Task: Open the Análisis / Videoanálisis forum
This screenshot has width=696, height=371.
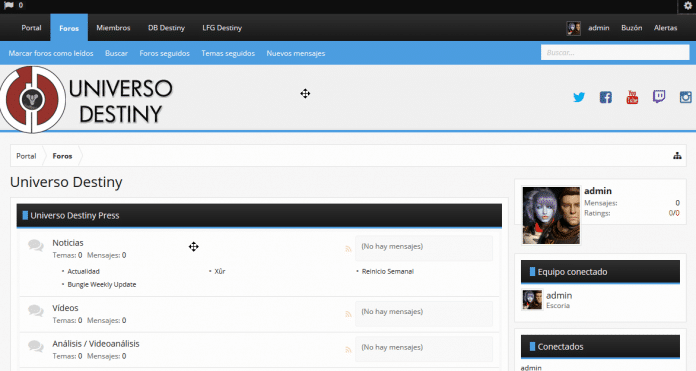Action: click(x=96, y=343)
